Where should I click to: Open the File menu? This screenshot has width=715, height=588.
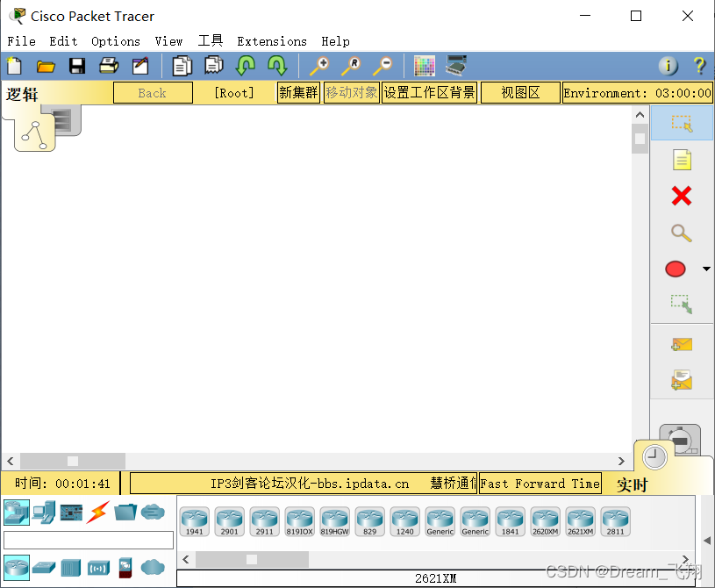(21, 41)
